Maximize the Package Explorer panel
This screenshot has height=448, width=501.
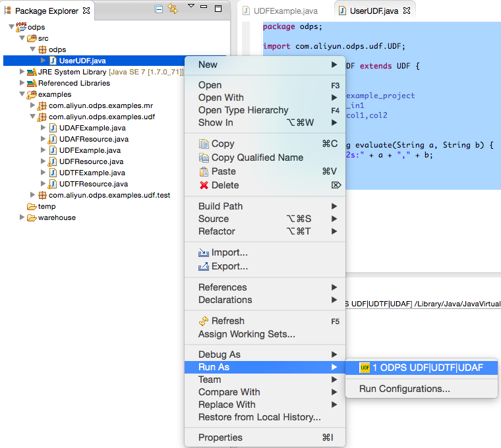click(x=218, y=9)
